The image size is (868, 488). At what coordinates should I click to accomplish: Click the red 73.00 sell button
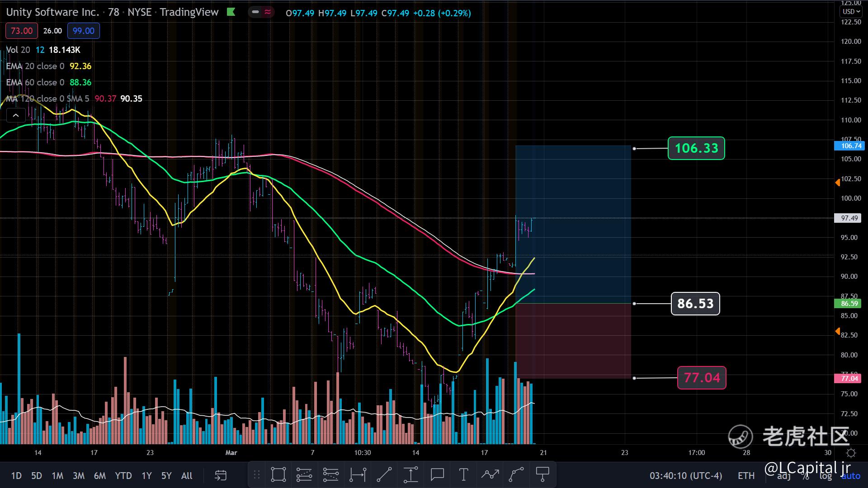pos(22,31)
